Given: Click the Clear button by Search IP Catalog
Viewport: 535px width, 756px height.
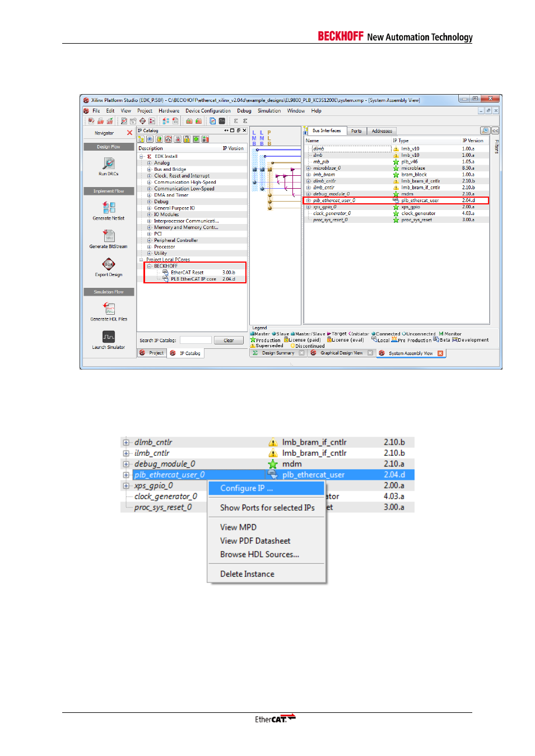Looking at the screenshot, I should (229, 340).
